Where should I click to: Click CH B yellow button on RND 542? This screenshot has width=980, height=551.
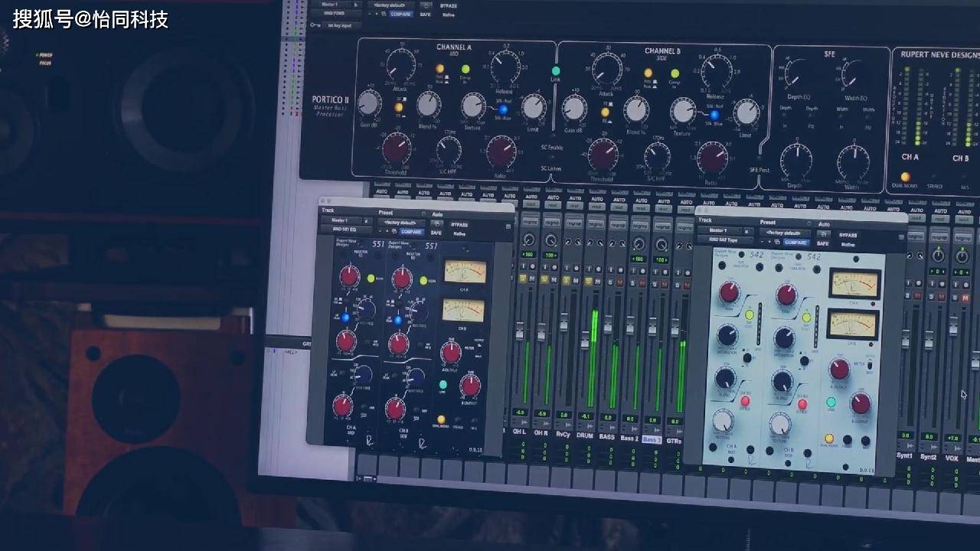806,318
